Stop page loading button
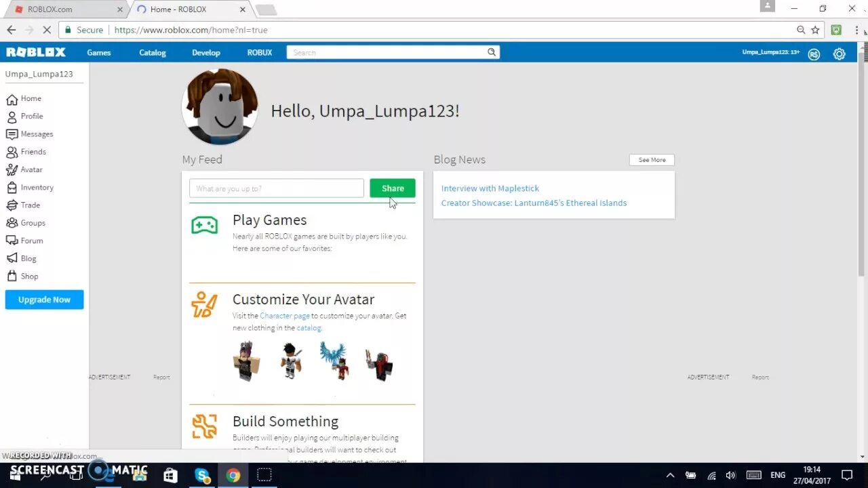Screen dimensions: 868x488 click(x=47, y=30)
